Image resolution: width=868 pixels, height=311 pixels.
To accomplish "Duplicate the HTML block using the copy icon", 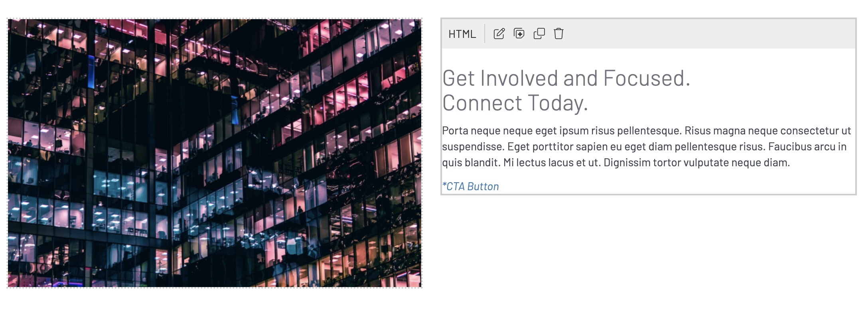I will (x=539, y=34).
